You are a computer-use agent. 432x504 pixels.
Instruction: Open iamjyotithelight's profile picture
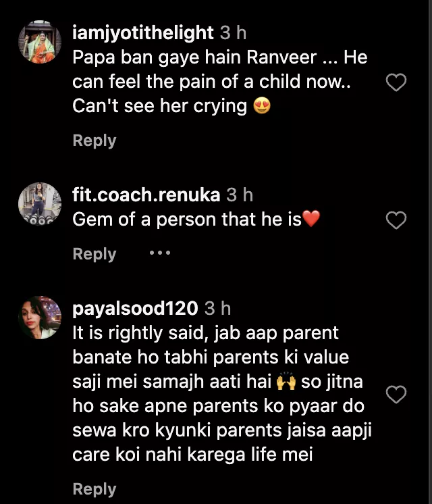(x=40, y=42)
